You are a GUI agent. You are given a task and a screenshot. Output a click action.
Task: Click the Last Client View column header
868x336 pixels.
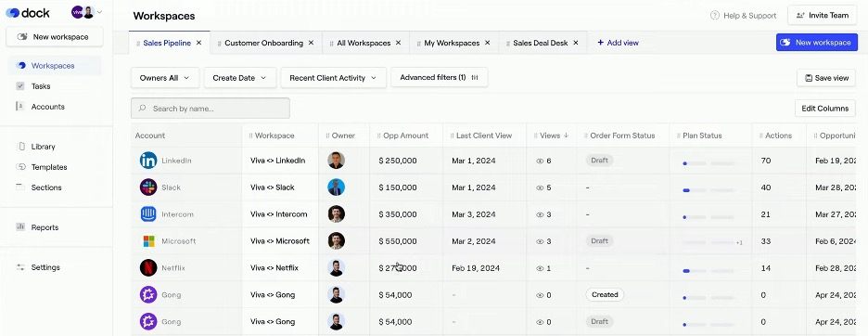pyautogui.click(x=484, y=136)
